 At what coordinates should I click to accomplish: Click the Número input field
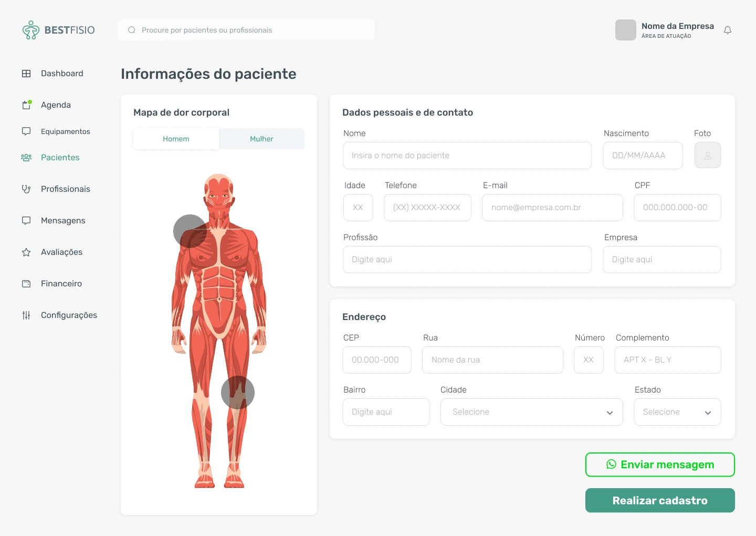tap(589, 360)
